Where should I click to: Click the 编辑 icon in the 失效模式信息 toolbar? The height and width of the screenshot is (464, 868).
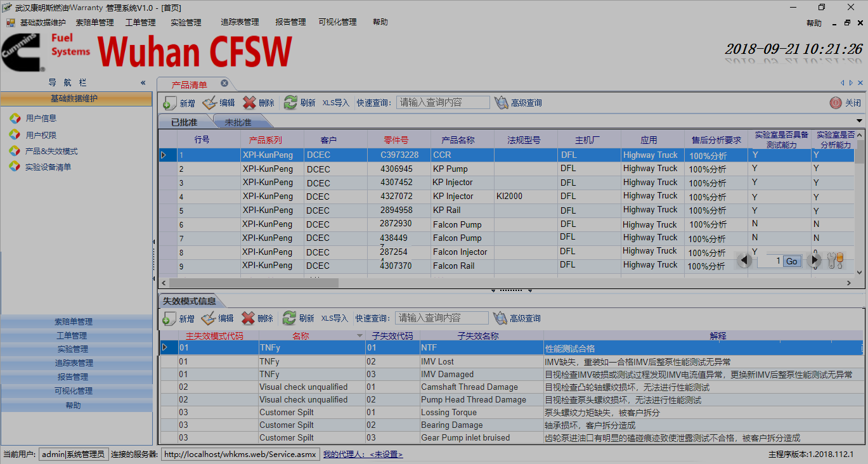click(209, 318)
